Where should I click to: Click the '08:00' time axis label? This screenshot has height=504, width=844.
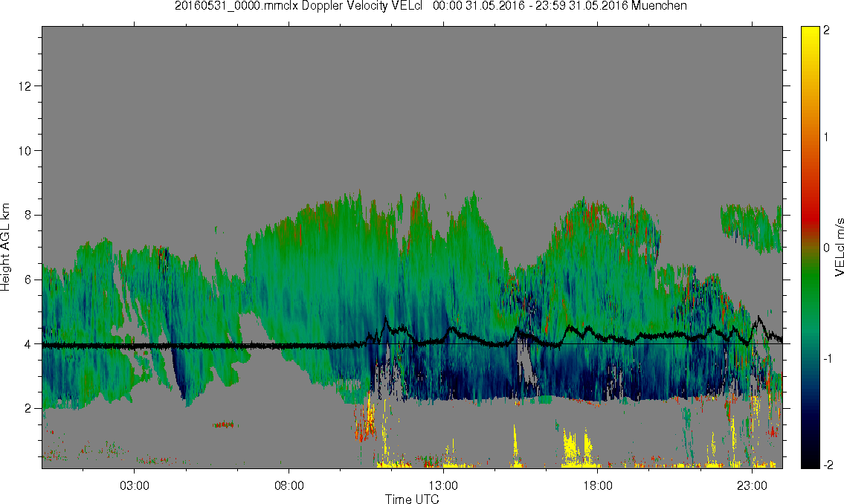point(289,485)
